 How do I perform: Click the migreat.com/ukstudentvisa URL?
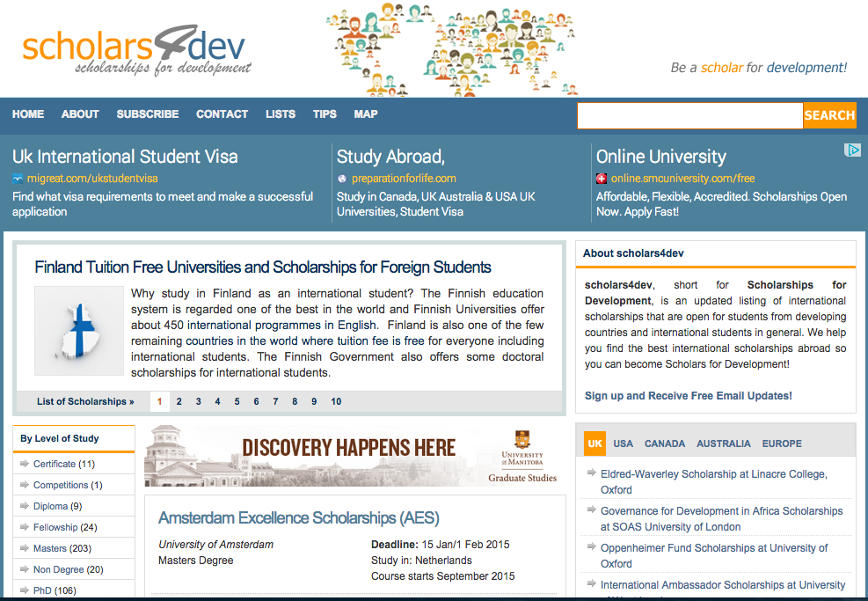click(x=92, y=179)
